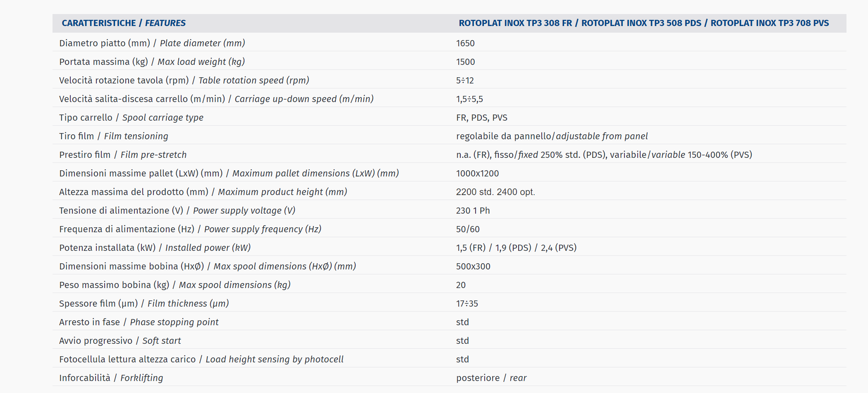
Task: Click the Table rotation speed label
Action: (184, 80)
